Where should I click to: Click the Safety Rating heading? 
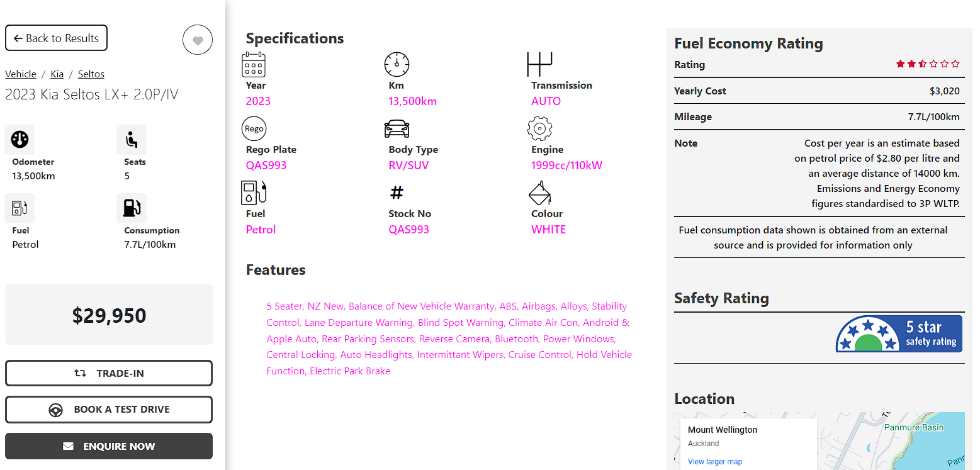[x=721, y=298]
